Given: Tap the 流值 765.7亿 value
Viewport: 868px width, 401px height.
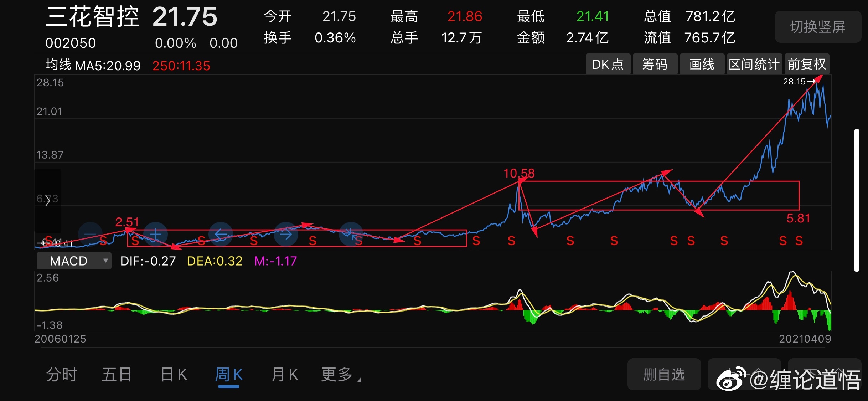Looking at the screenshot, I should (x=709, y=38).
